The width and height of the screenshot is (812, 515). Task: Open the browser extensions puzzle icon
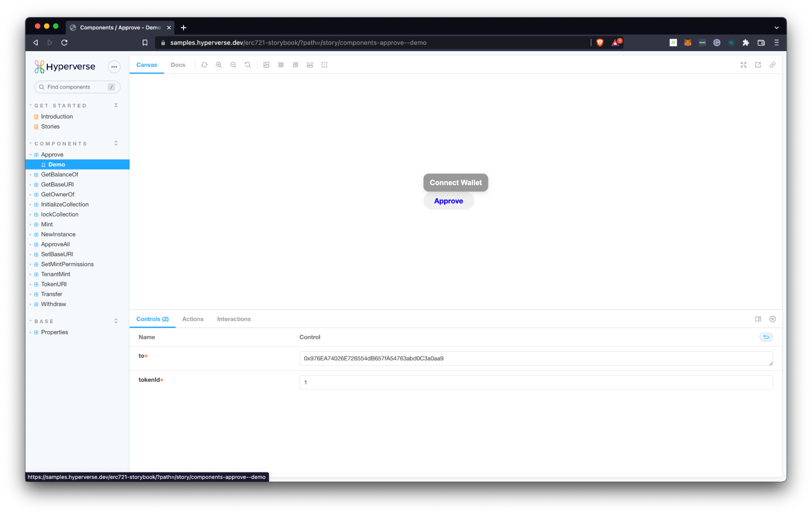[746, 43]
